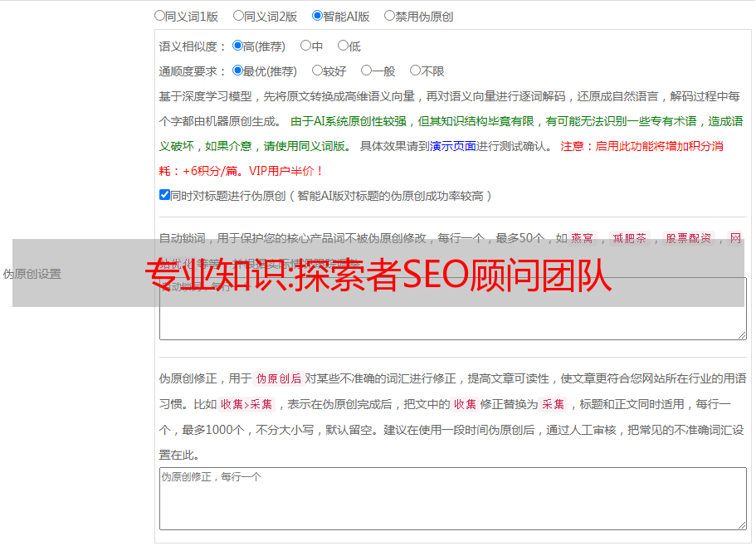Select 禁用伪原创 radio option
The width and height of the screenshot is (756, 546).
(x=389, y=16)
